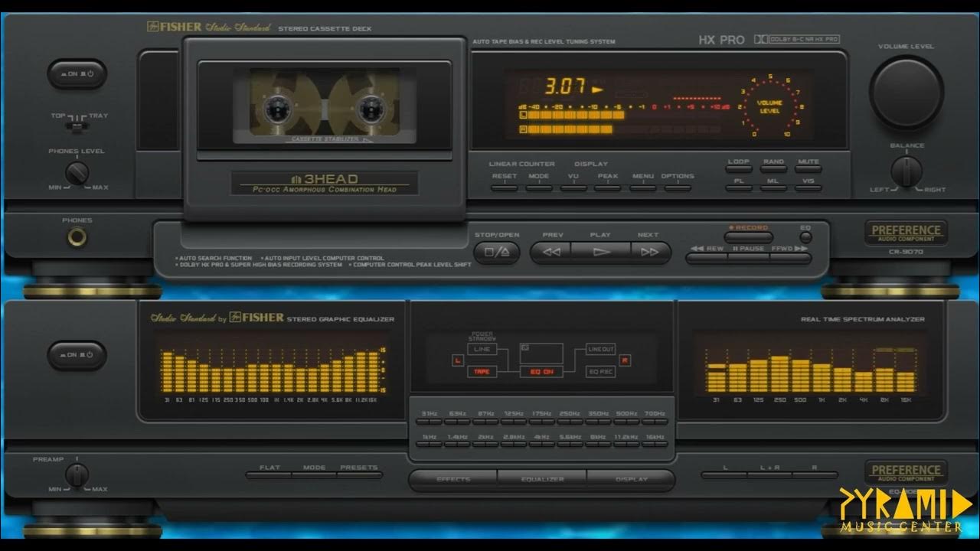Click the cassette tape window
The width and height of the screenshot is (980, 551).
(325, 106)
